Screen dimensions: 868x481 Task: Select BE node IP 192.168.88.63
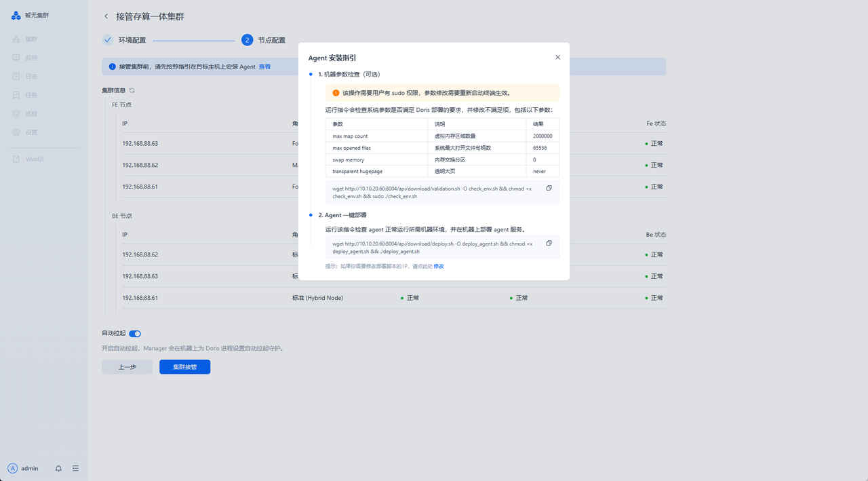pyautogui.click(x=140, y=276)
